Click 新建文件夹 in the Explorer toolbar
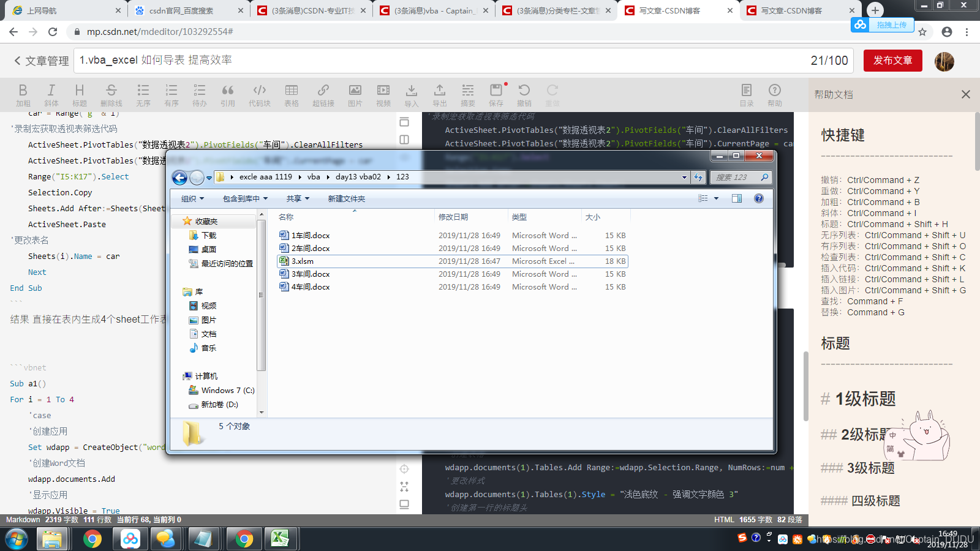This screenshot has width=980, height=551. coord(346,198)
